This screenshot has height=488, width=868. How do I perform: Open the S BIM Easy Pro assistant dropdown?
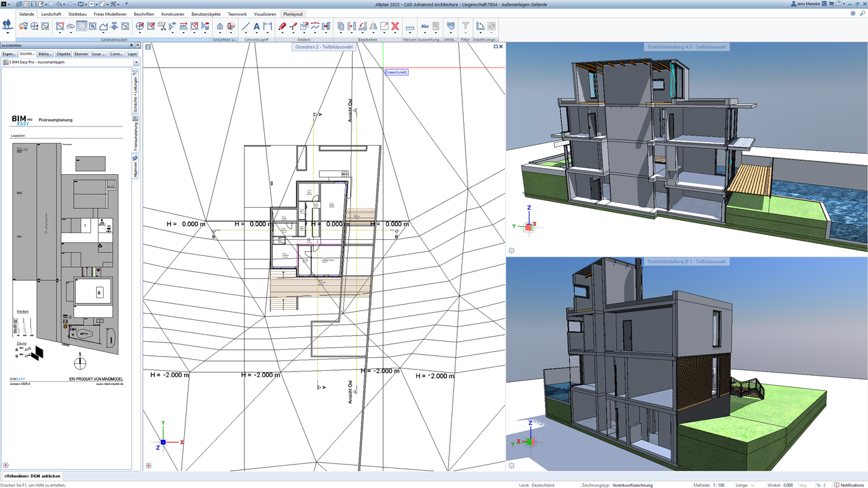136,62
